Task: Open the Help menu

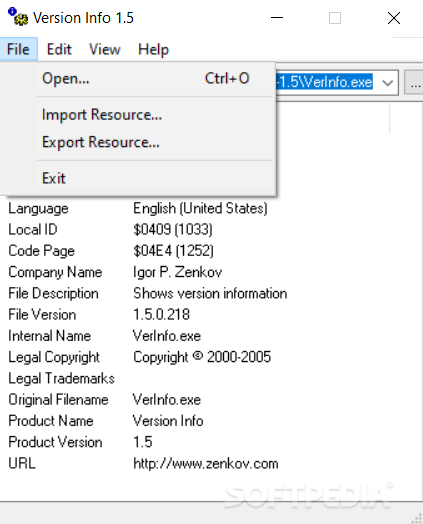Action: pos(153,49)
